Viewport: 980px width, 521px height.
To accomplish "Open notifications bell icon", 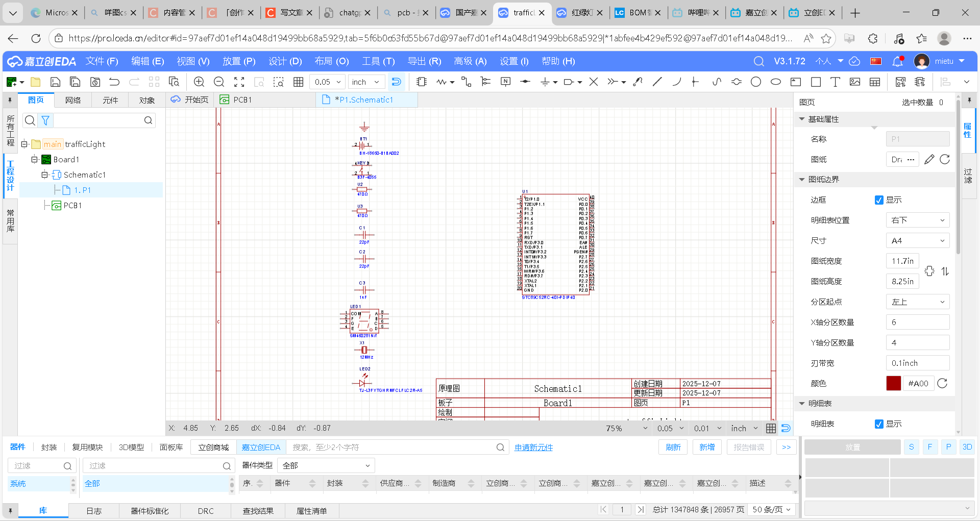I will pyautogui.click(x=898, y=61).
